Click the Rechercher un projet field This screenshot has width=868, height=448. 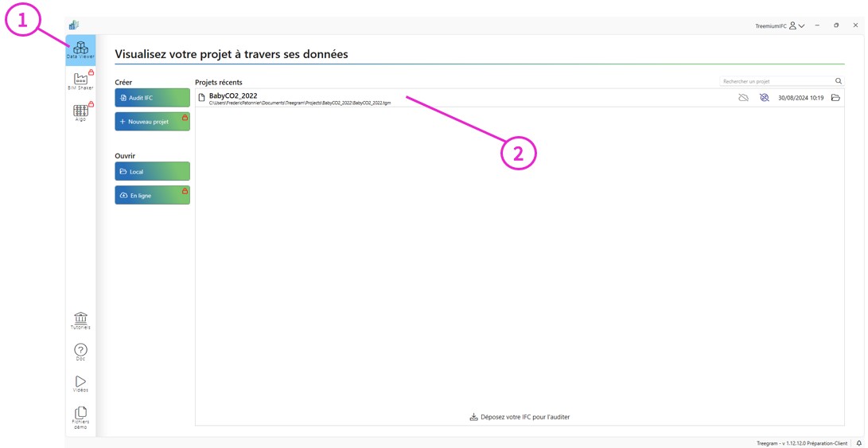(x=776, y=81)
